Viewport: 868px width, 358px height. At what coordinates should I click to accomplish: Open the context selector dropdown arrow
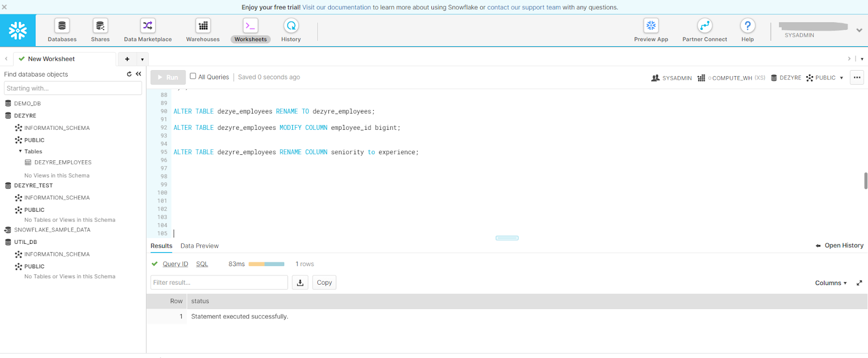click(x=841, y=78)
